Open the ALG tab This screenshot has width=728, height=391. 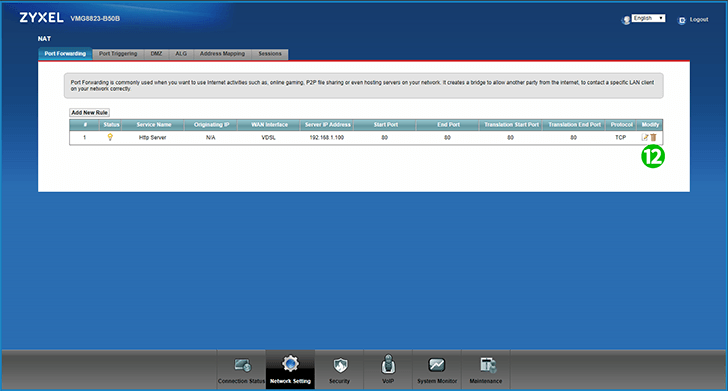click(181, 54)
